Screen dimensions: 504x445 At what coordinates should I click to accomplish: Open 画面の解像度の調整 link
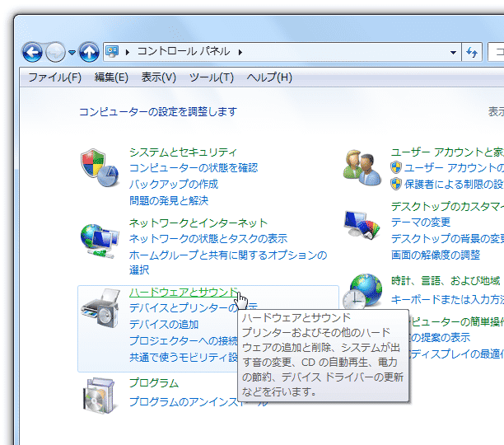436,255
